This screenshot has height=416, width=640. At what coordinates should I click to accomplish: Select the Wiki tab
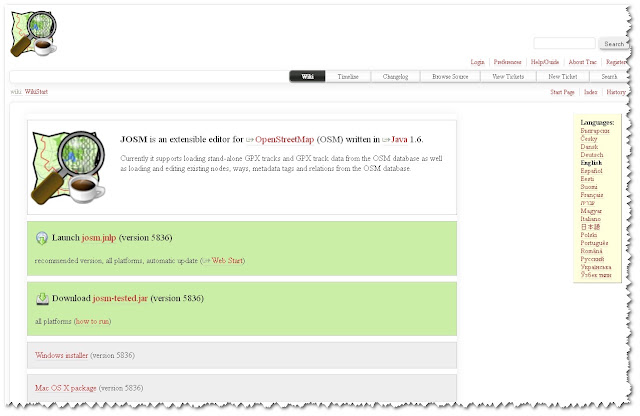tap(307, 76)
